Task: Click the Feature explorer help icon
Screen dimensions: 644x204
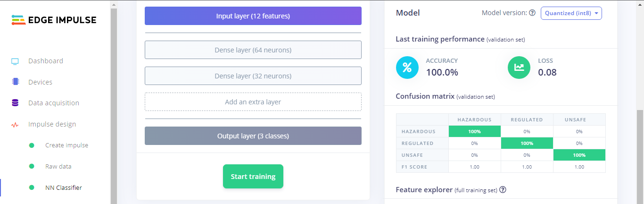Action: (x=503, y=190)
